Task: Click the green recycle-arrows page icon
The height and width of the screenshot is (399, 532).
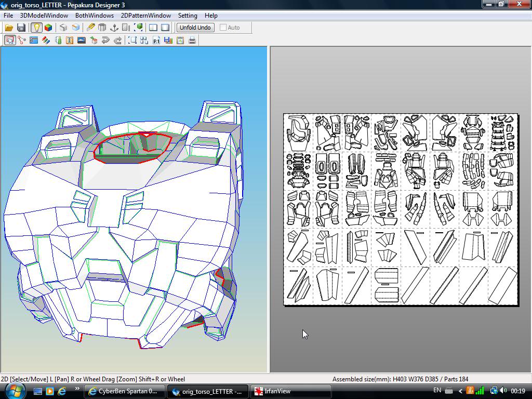Action: pyautogui.click(x=180, y=41)
